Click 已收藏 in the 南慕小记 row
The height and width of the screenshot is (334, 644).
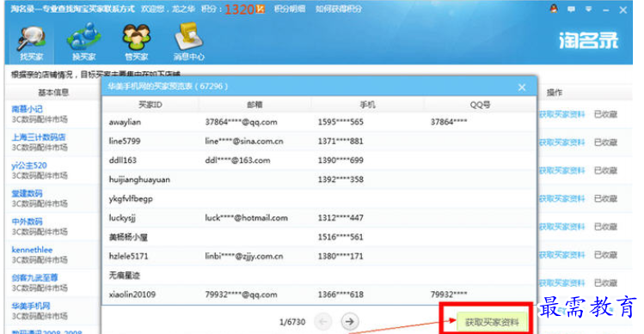click(x=606, y=114)
